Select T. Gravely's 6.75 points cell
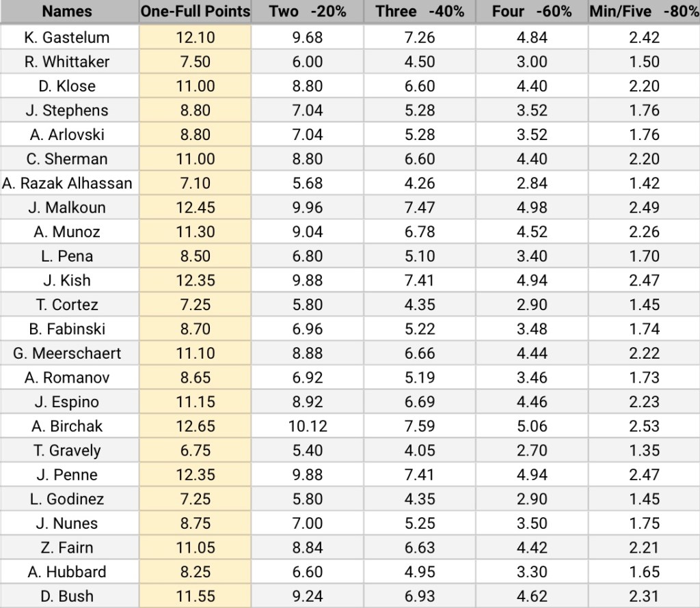Viewport: 700px width, 608px height. [196, 451]
